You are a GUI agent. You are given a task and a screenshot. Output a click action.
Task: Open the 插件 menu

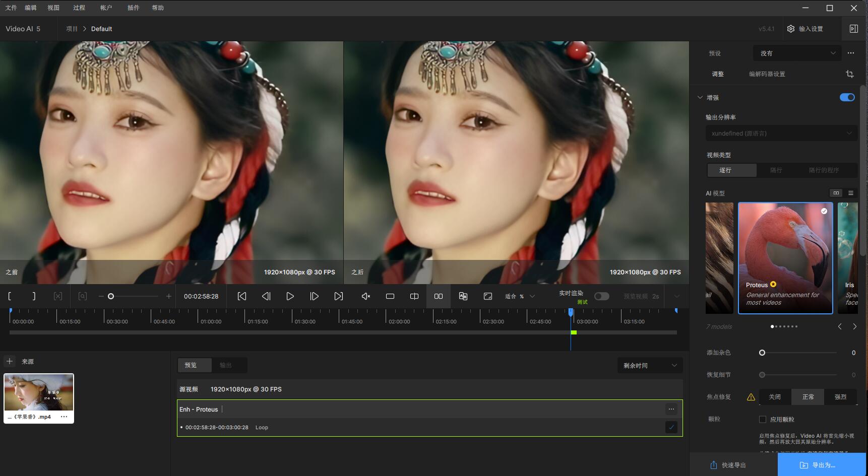click(133, 8)
